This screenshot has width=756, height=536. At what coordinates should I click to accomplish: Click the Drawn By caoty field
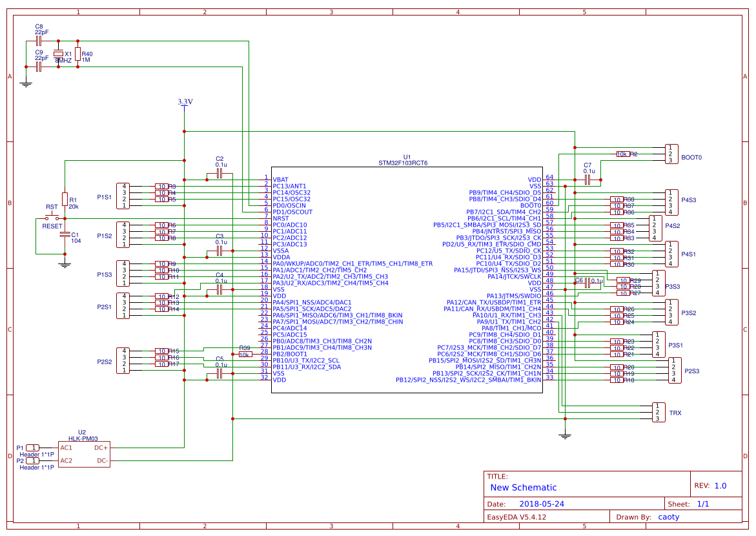tap(668, 517)
